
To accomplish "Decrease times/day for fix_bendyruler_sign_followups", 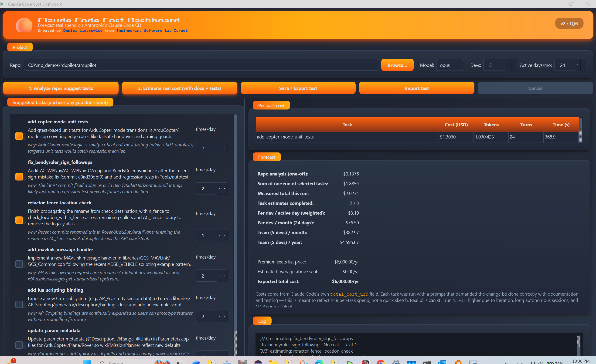I will [225, 189].
